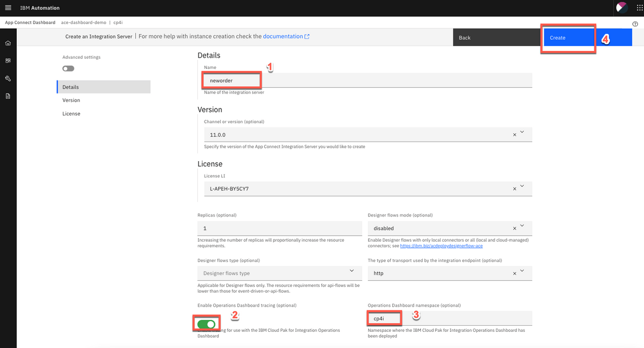Open the documentation link
This screenshot has height=348, width=644.
(286, 36)
